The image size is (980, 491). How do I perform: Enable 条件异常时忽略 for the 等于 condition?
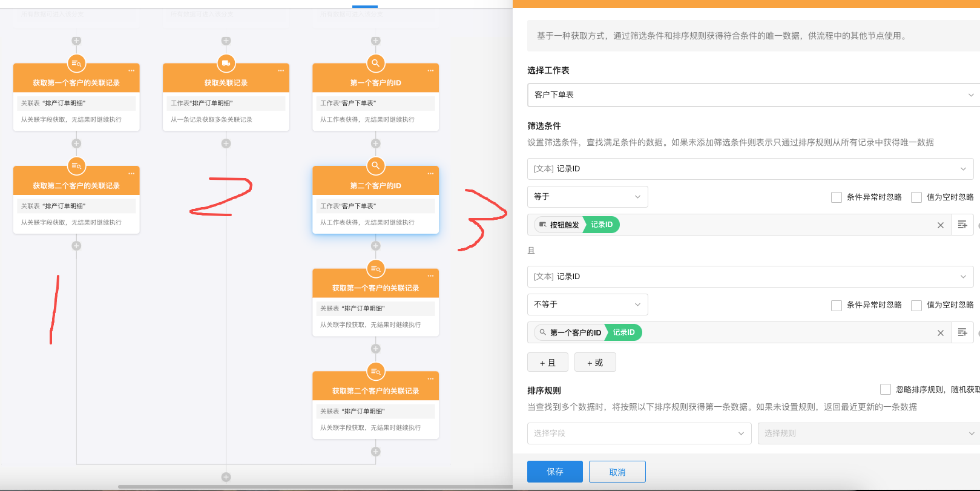point(837,197)
